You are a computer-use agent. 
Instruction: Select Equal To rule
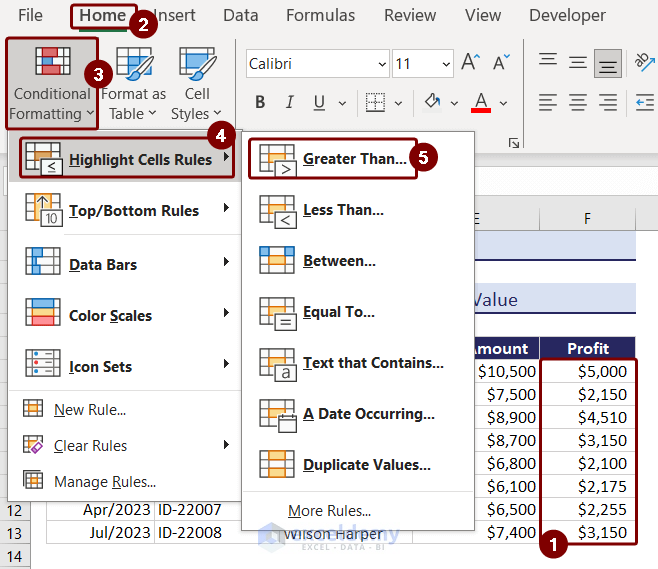coord(358,312)
